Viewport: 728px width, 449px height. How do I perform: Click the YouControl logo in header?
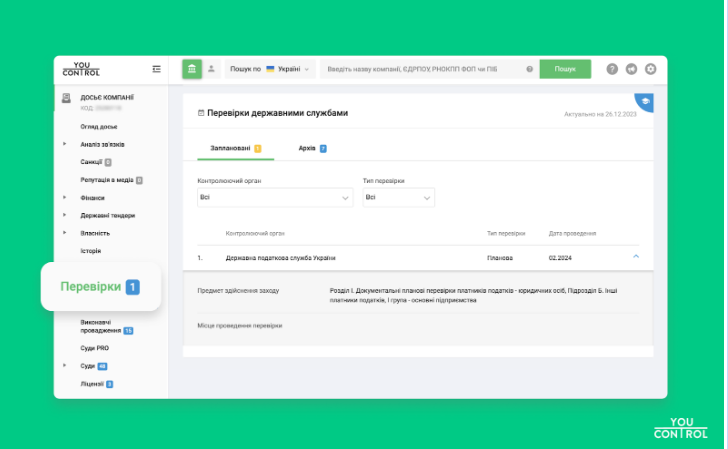[81, 69]
